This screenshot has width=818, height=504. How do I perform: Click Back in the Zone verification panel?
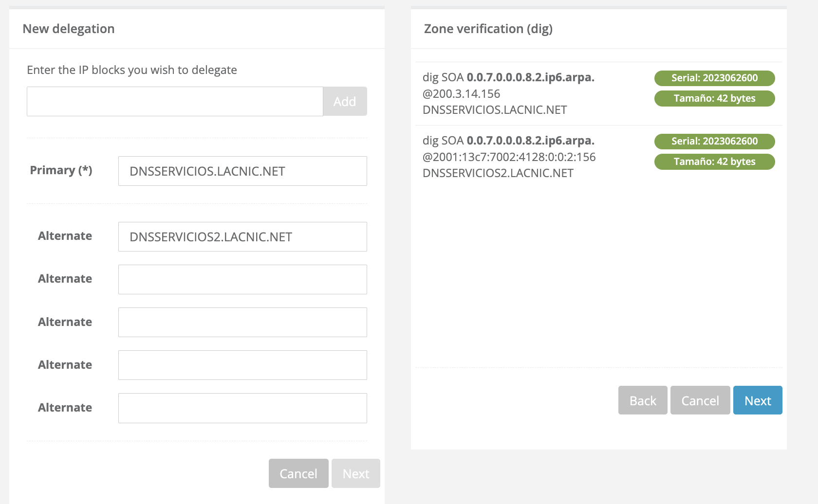(x=642, y=400)
